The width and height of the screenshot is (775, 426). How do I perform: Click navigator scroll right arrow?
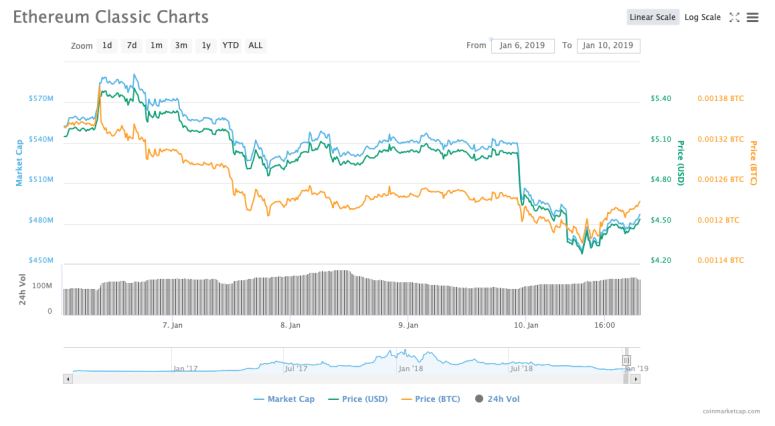(636, 379)
